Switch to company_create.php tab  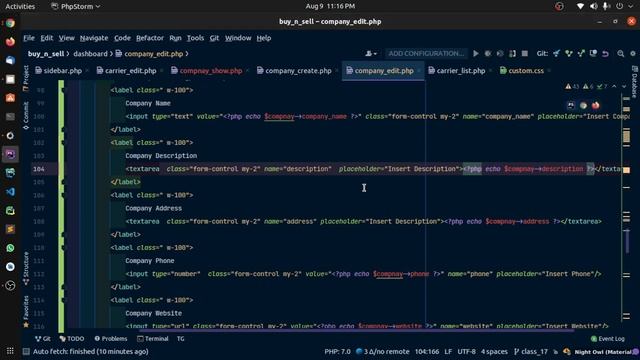298,71
